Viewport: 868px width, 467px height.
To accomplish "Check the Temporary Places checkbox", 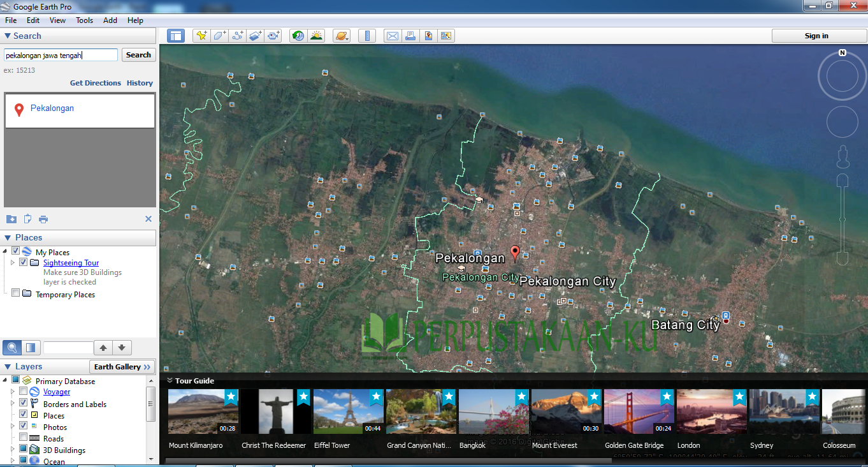I will [16, 293].
